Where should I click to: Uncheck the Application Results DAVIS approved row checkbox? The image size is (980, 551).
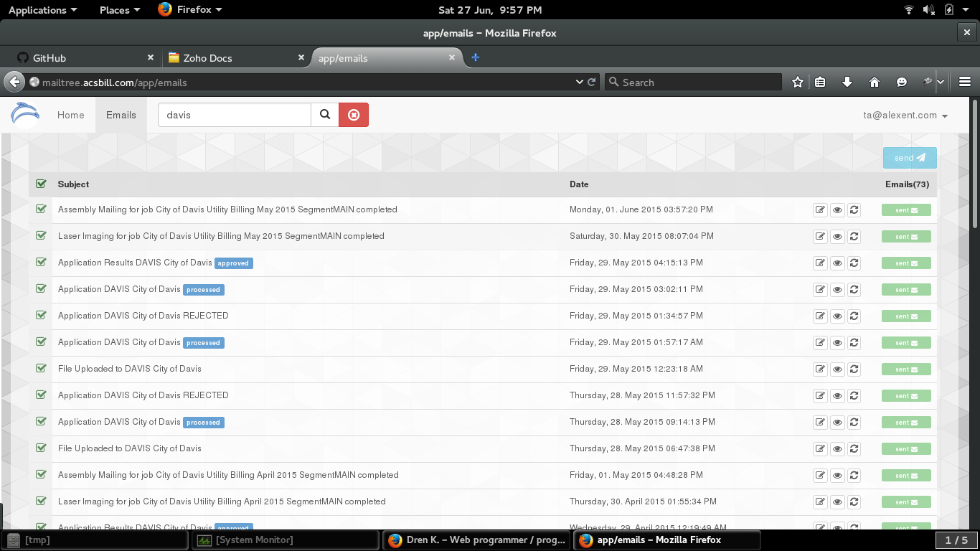(x=41, y=263)
